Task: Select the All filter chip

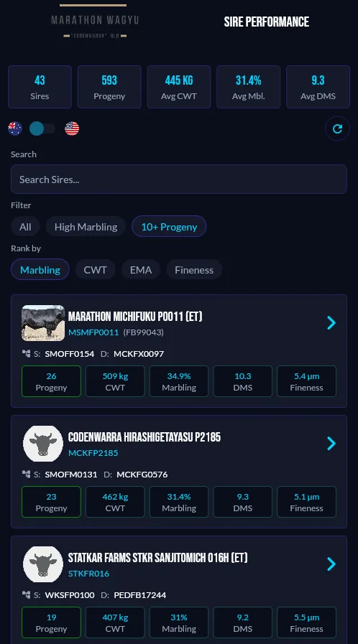Action: pos(25,227)
